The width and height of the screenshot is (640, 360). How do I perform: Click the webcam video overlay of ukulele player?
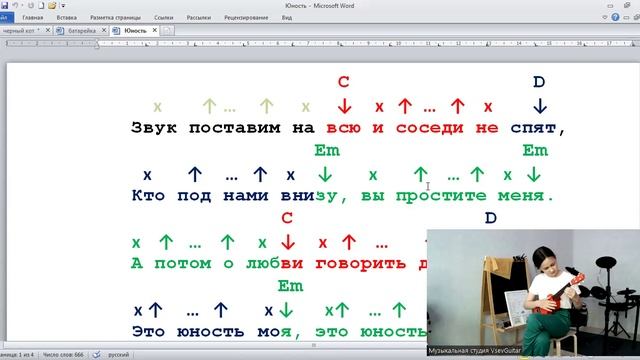[533, 292]
